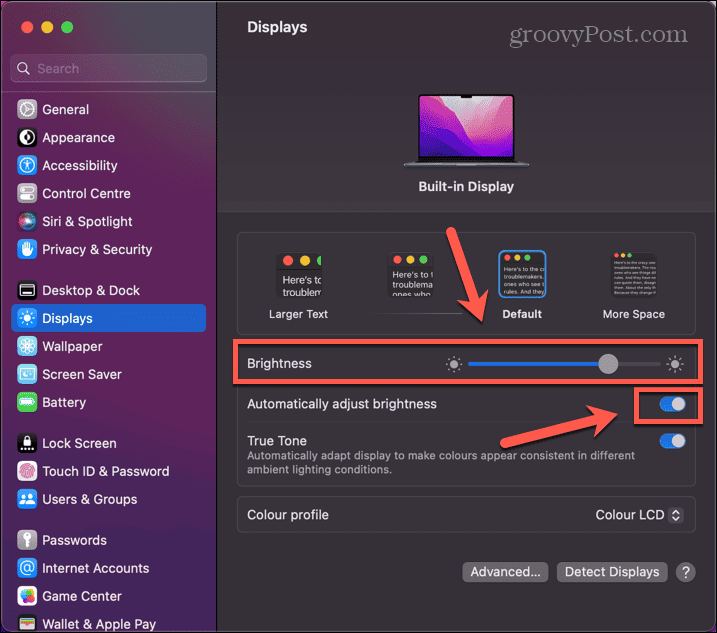Open the General settings label
This screenshot has height=633, width=717.
click(x=65, y=109)
